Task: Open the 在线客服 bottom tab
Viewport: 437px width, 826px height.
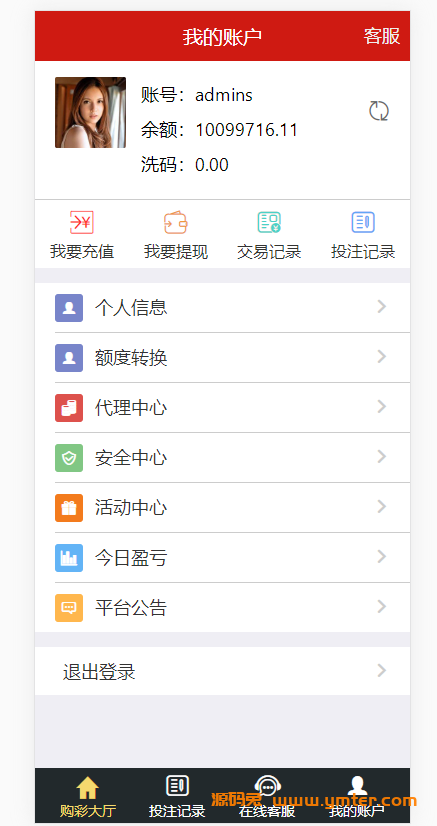Action: tap(267, 796)
